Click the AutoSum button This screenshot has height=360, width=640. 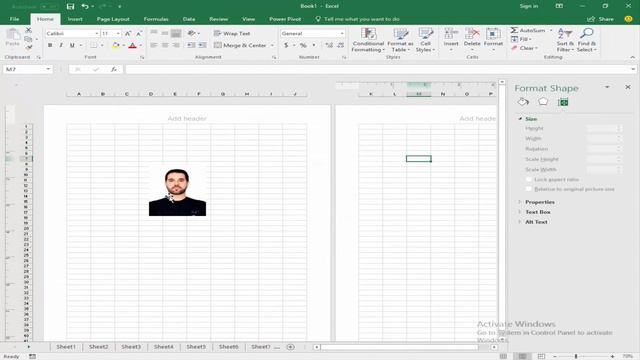pos(528,31)
